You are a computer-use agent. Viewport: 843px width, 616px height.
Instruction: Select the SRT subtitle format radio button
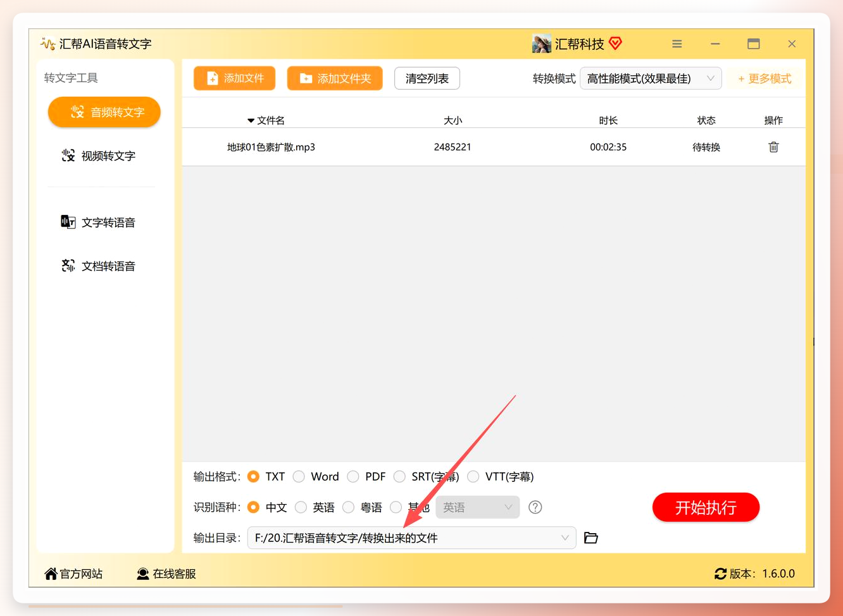tap(399, 476)
